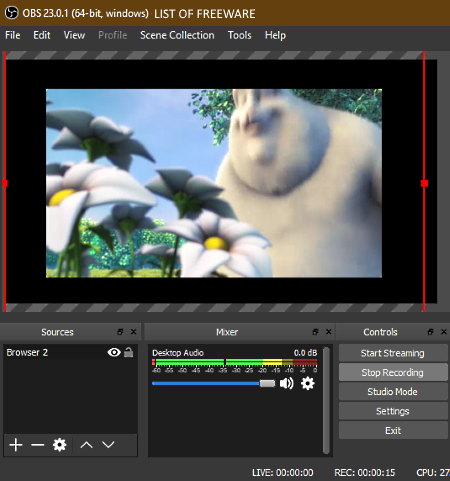Close the Mixer dock panel
450x481 pixels.
[328, 332]
